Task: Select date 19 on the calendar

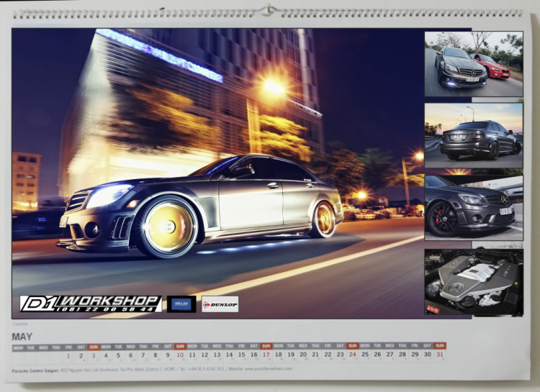Action: pyautogui.click(x=291, y=354)
